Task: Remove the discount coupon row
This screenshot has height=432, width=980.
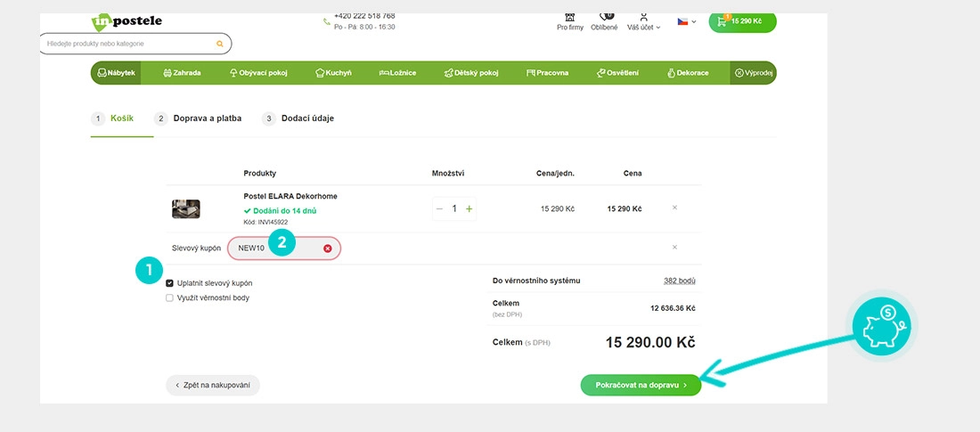Action: pyautogui.click(x=674, y=247)
